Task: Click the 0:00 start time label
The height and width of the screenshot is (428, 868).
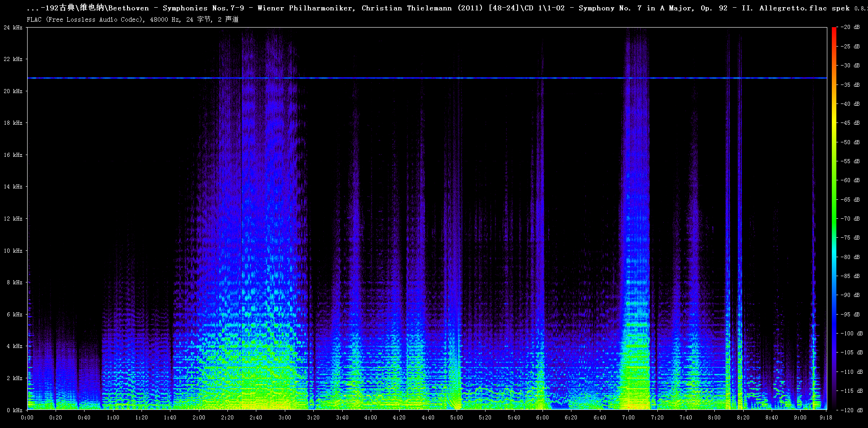Action: point(27,418)
